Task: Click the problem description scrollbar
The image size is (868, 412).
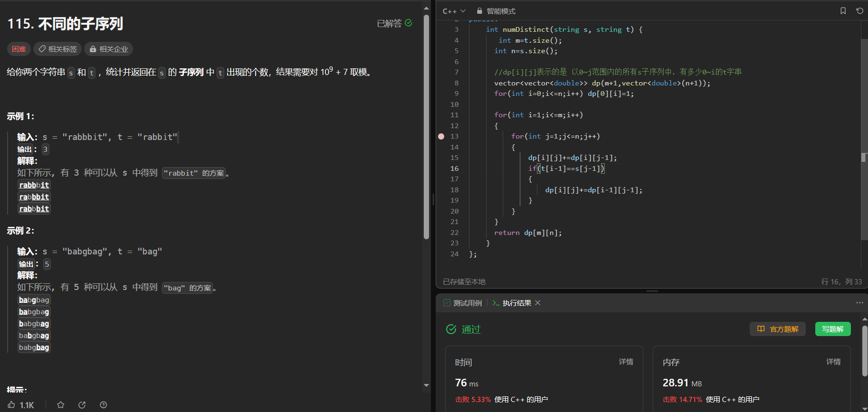Action: 426,126
